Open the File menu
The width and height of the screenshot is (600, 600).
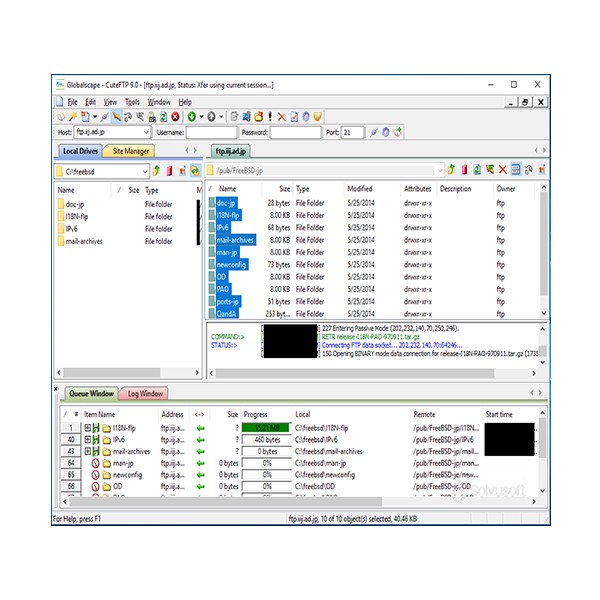point(72,102)
